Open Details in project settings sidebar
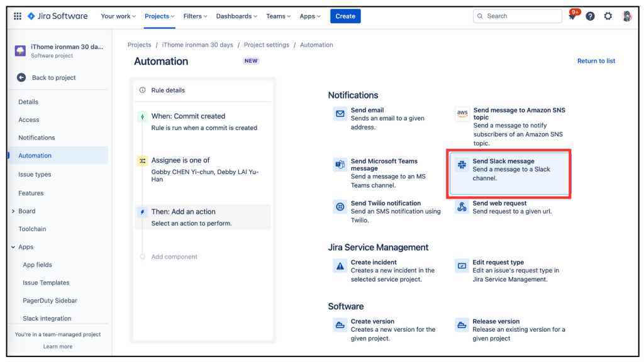The height and width of the screenshot is (362, 644). pyautogui.click(x=28, y=102)
